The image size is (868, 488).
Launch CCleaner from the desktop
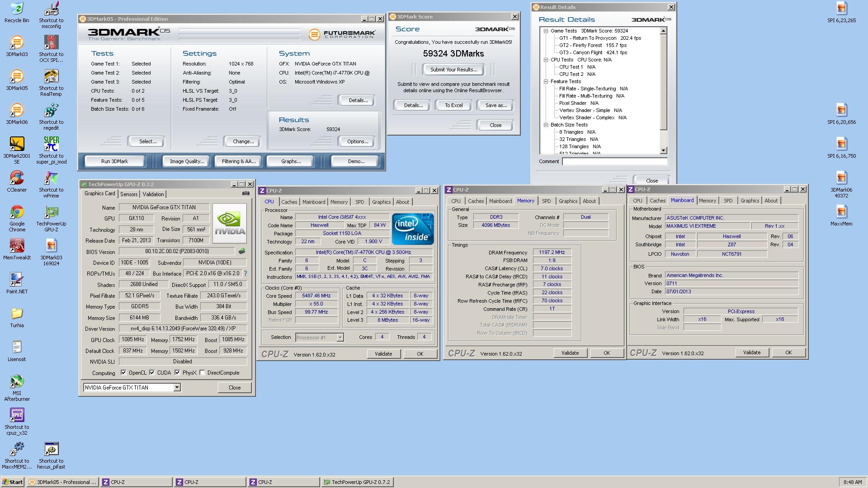tap(17, 182)
